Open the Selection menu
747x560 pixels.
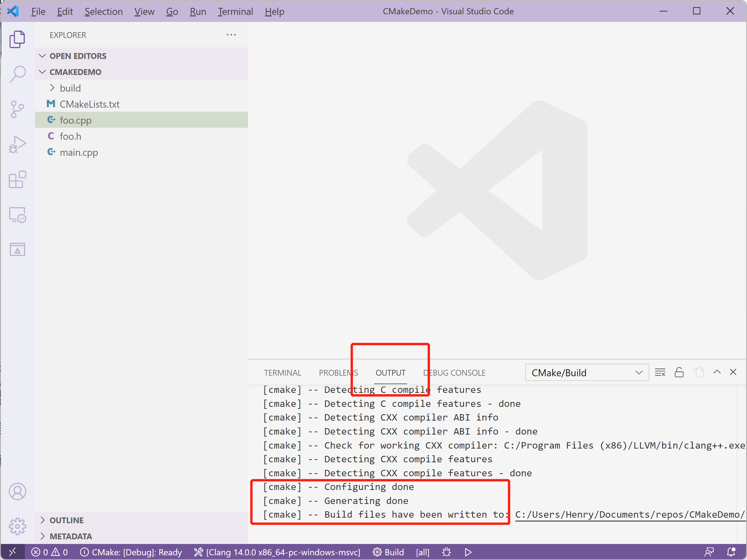(104, 11)
